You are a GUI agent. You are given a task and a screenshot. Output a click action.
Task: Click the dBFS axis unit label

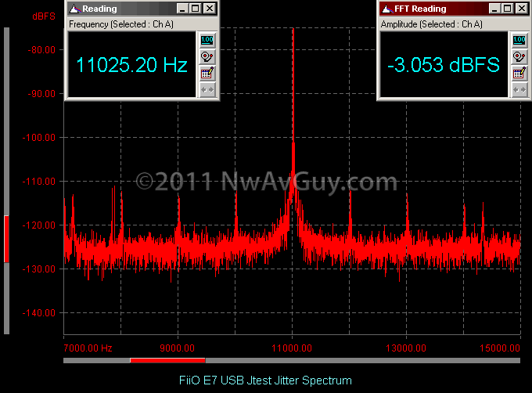coord(44,16)
